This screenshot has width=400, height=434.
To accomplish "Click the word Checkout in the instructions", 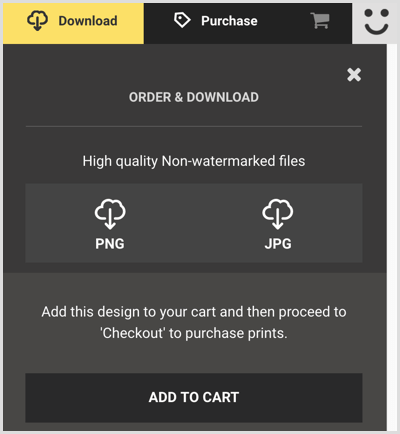I will click(x=133, y=333).
